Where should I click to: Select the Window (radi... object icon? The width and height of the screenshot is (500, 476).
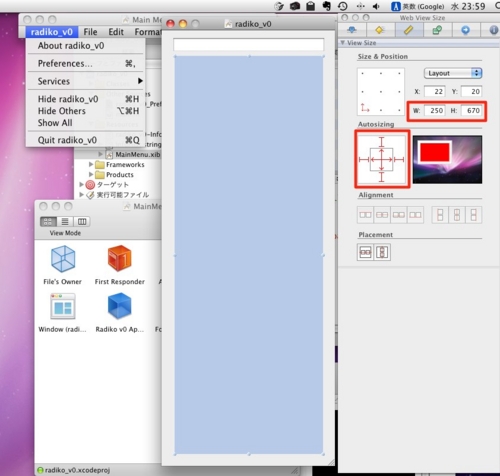point(63,306)
